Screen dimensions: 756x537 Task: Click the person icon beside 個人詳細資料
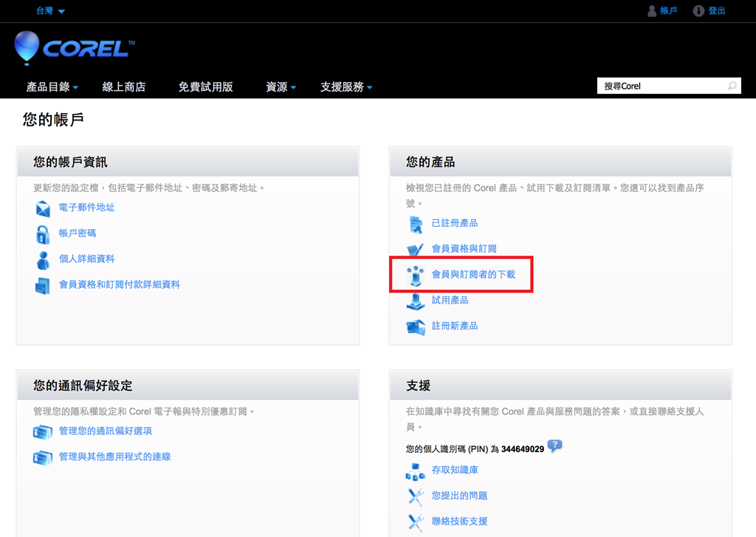pos(43,260)
